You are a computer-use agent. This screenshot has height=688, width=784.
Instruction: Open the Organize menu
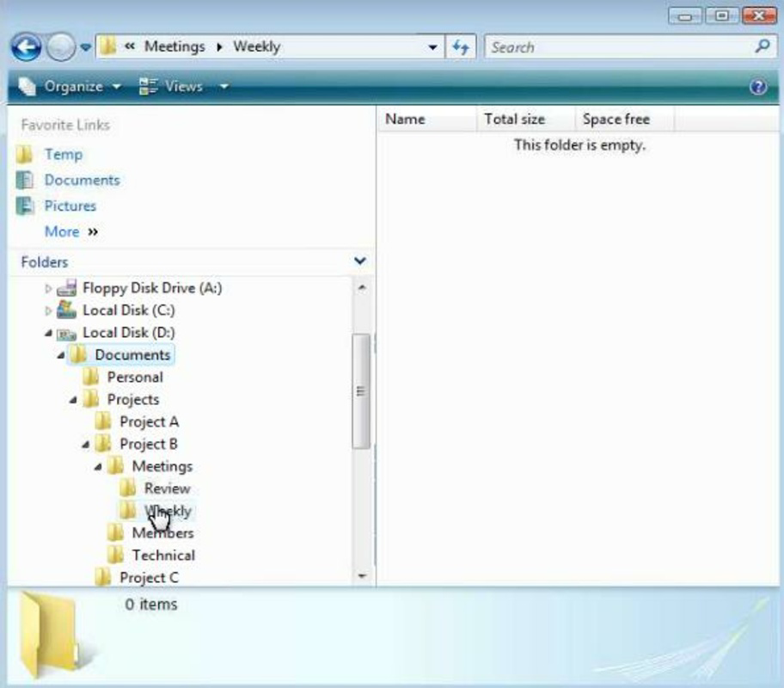(69, 87)
